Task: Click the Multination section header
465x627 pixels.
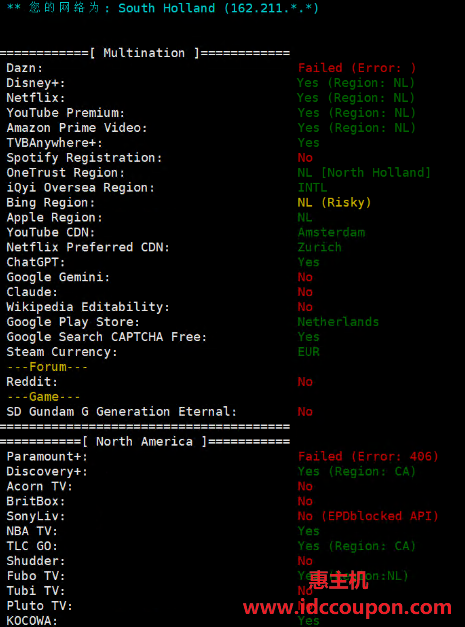Action: 145,53
